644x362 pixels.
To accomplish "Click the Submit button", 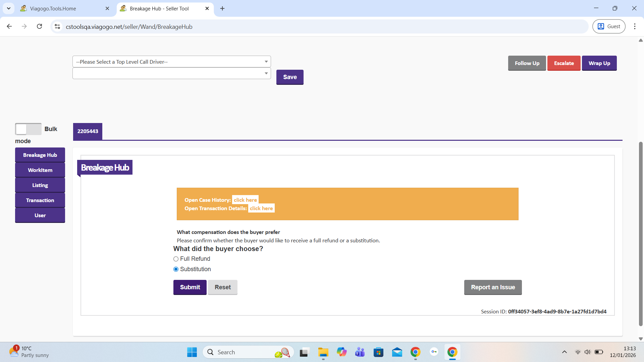I will (190, 287).
